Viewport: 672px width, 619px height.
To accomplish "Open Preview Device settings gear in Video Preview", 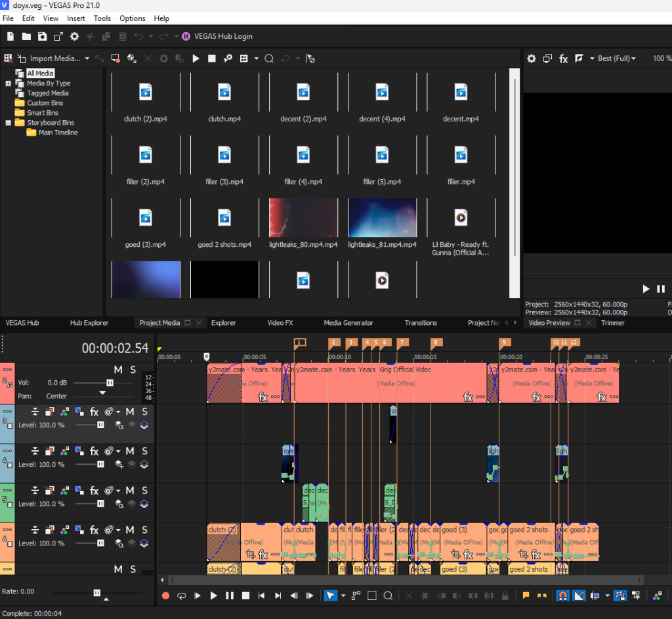I will [x=532, y=58].
